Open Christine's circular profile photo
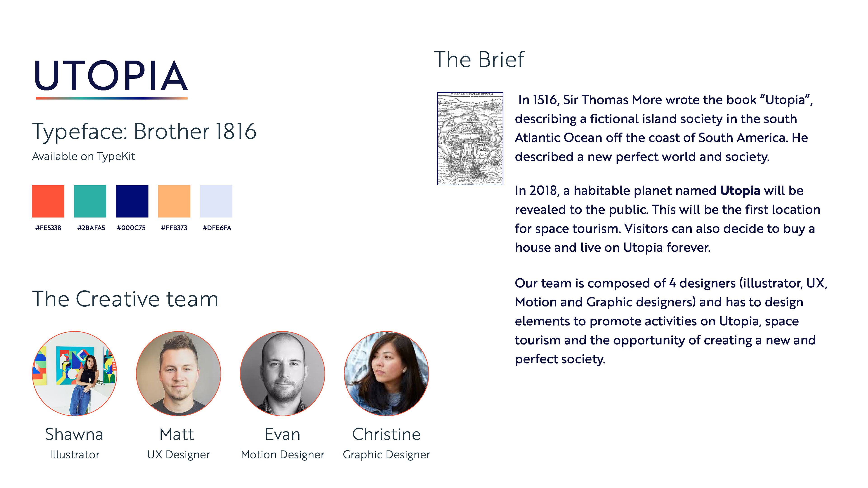Image resolution: width=868 pixels, height=488 pixels. click(387, 373)
